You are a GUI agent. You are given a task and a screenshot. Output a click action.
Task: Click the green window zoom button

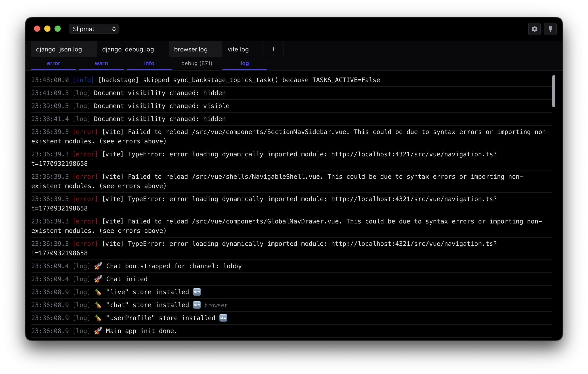click(x=58, y=29)
